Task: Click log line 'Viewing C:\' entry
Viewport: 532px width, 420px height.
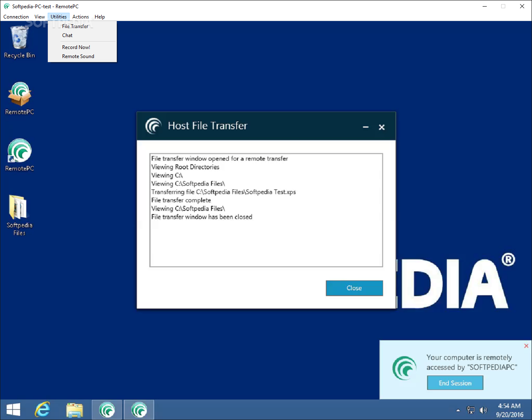Action: click(x=167, y=175)
